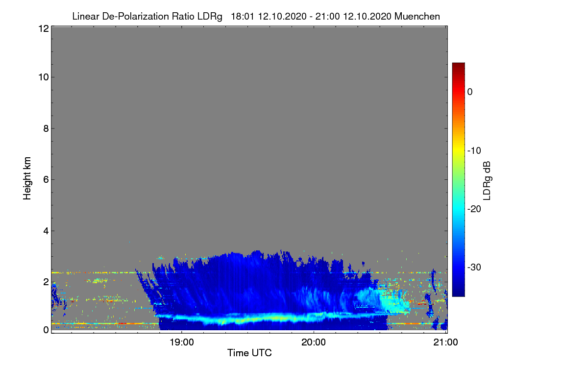Click the 8 km height tick label

(x=46, y=128)
